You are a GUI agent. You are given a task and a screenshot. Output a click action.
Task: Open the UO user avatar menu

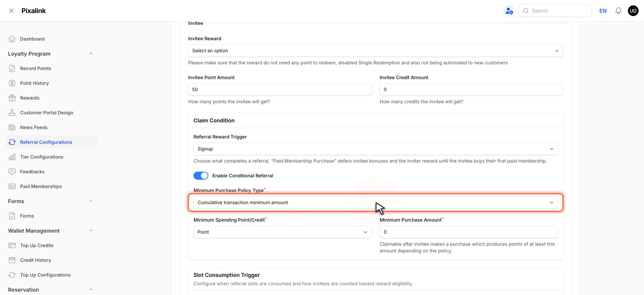(x=633, y=11)
